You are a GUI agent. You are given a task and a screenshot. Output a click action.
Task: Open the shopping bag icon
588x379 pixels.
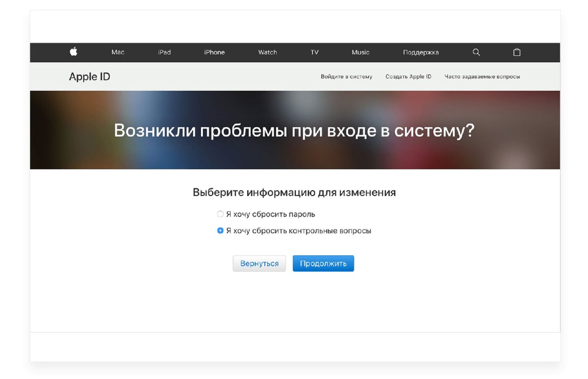coord(516,52)
